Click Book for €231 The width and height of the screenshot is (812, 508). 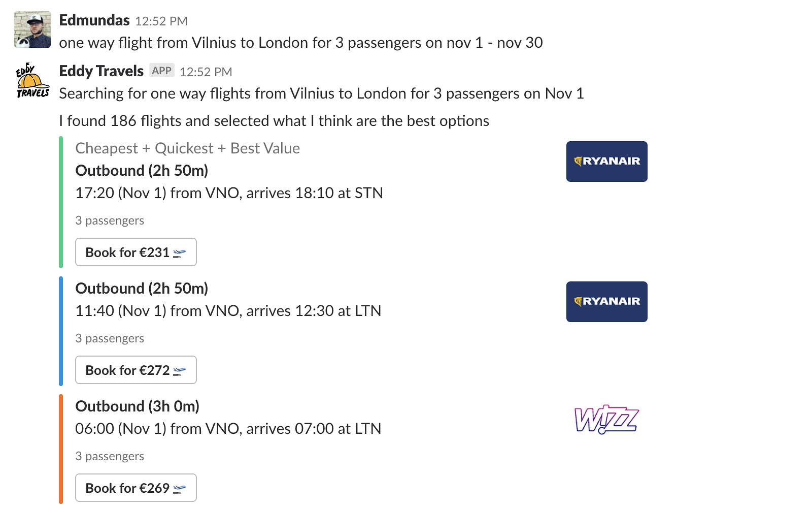pos(136,252)
